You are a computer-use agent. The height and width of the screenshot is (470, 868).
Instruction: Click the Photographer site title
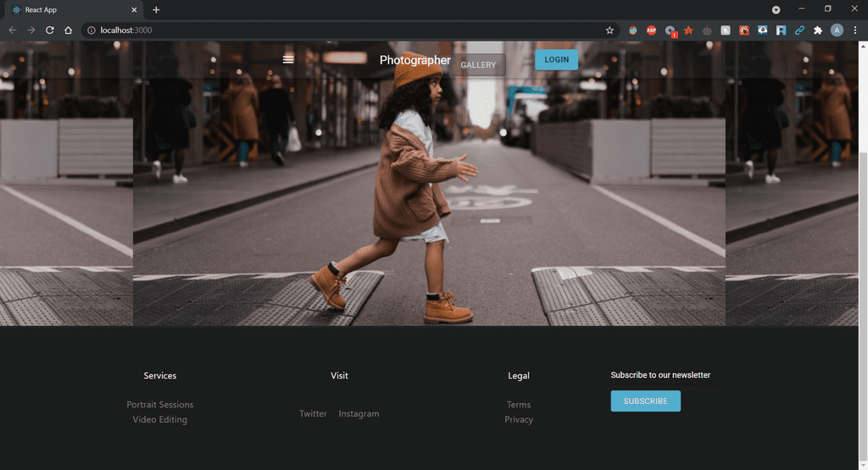click(x=415, y=60)
